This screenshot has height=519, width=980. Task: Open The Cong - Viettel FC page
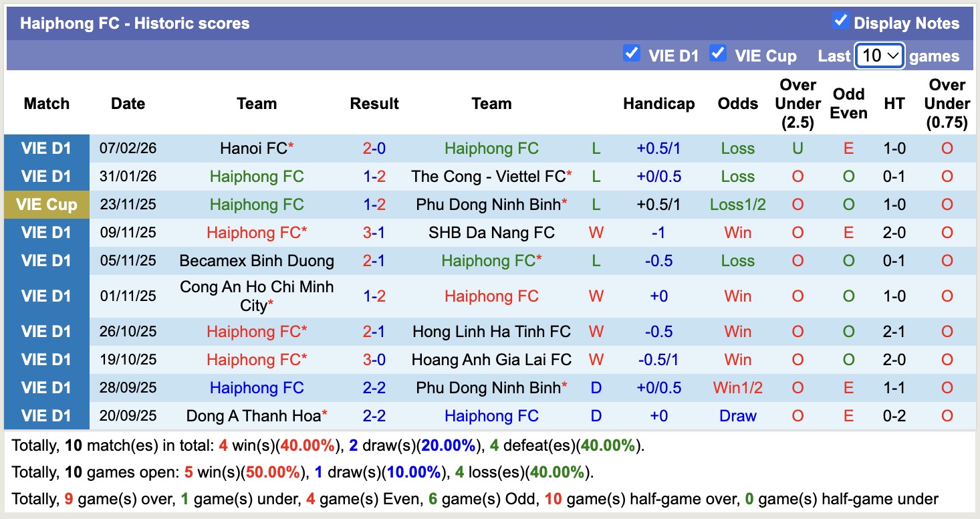click(491, 177)
